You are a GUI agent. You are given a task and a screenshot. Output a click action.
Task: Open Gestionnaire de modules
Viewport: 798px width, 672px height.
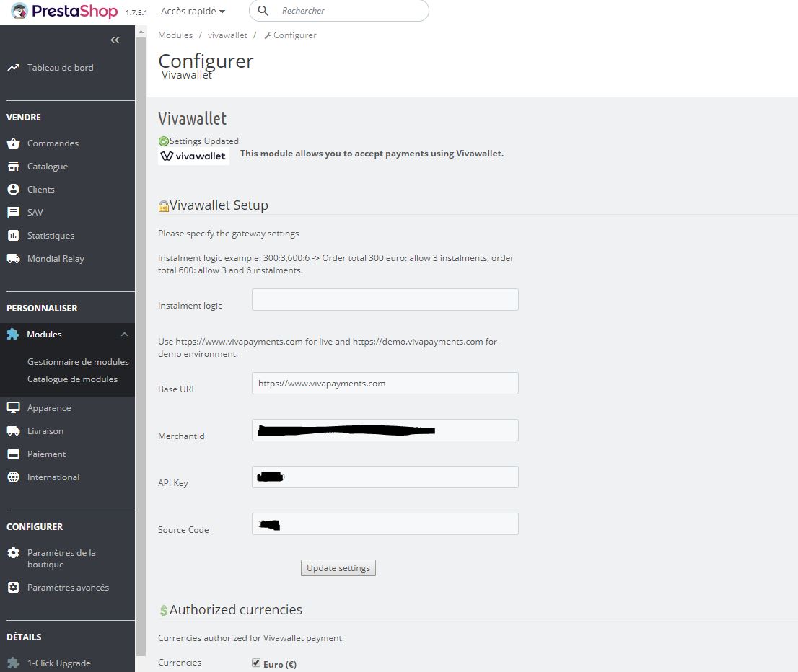click(x=78, y=361)
